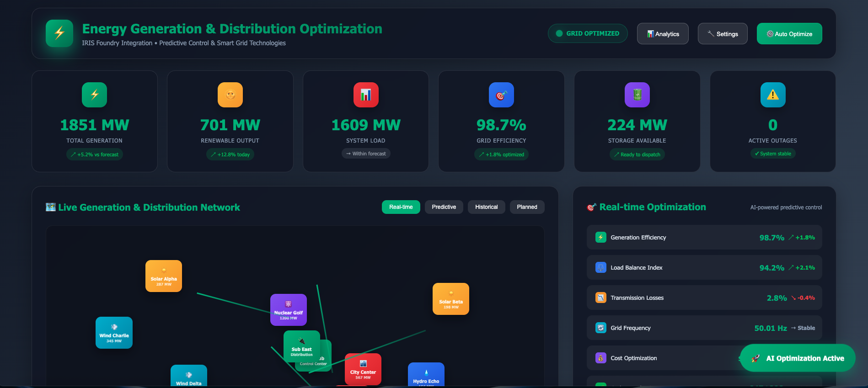Click the AI Optimization Active floating badge
Image resolution: width=868 pixels, height=388 pixels.
point(798,358)
